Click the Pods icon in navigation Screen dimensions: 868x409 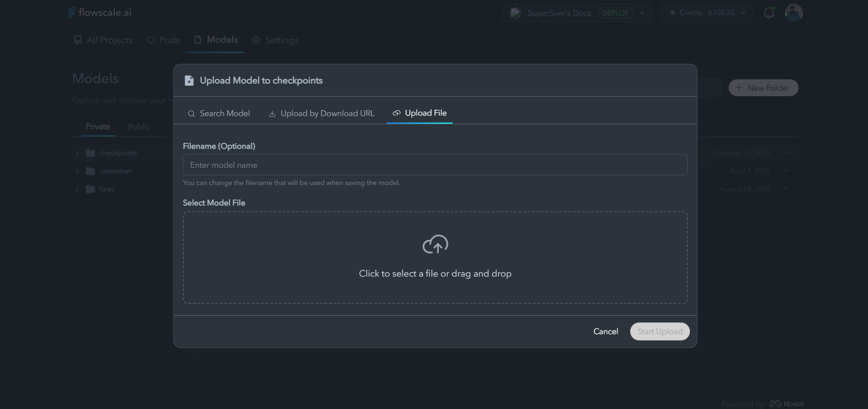click(x=151, y=40)
